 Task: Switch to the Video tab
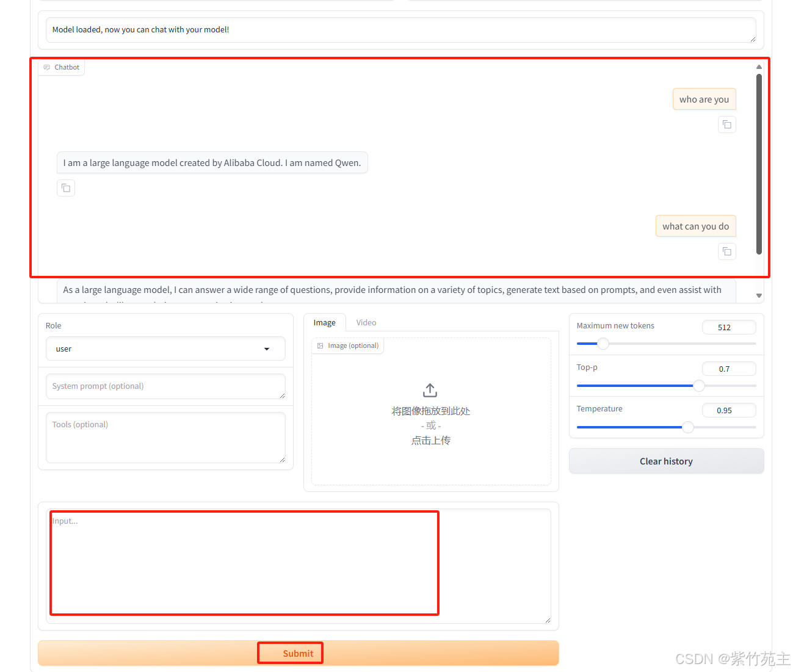point(366,322)
